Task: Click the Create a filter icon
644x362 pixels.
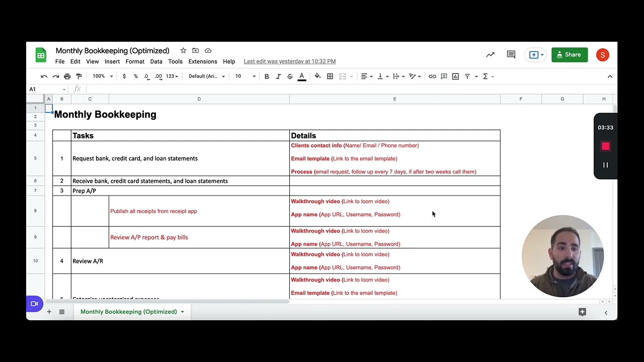Action: (x=467, y=76)
